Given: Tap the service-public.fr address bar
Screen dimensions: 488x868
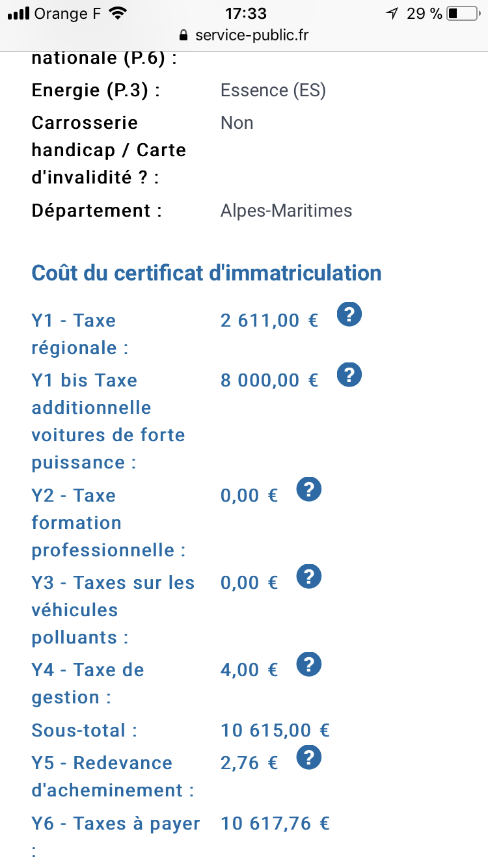Looking at the screenshot, I should (x=251, y=35).
